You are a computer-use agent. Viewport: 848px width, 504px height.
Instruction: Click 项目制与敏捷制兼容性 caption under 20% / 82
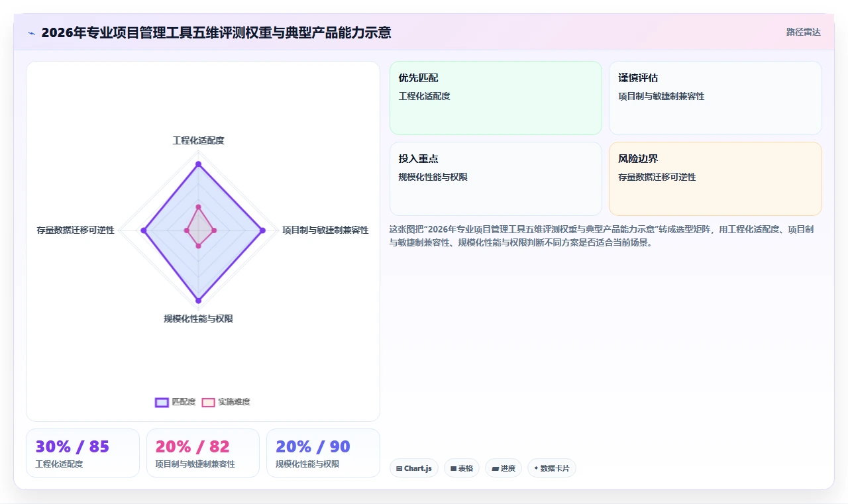coord(195,464)
